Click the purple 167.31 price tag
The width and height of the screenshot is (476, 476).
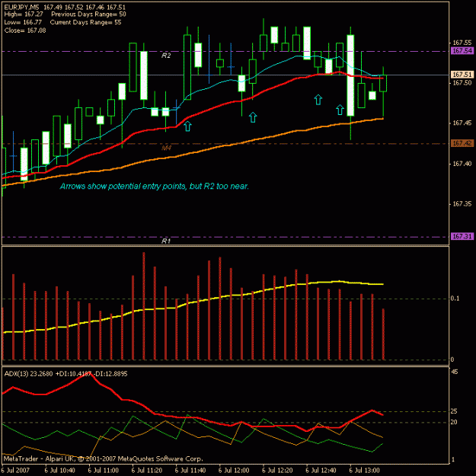462,236
